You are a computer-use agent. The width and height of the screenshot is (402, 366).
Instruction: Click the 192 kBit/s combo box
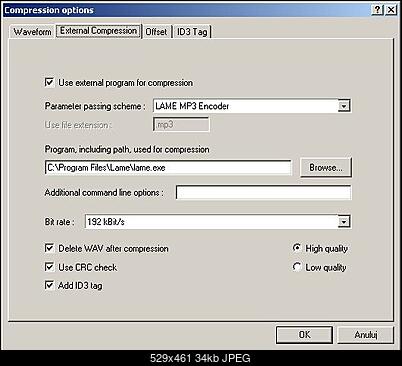(x=218, y=222)
